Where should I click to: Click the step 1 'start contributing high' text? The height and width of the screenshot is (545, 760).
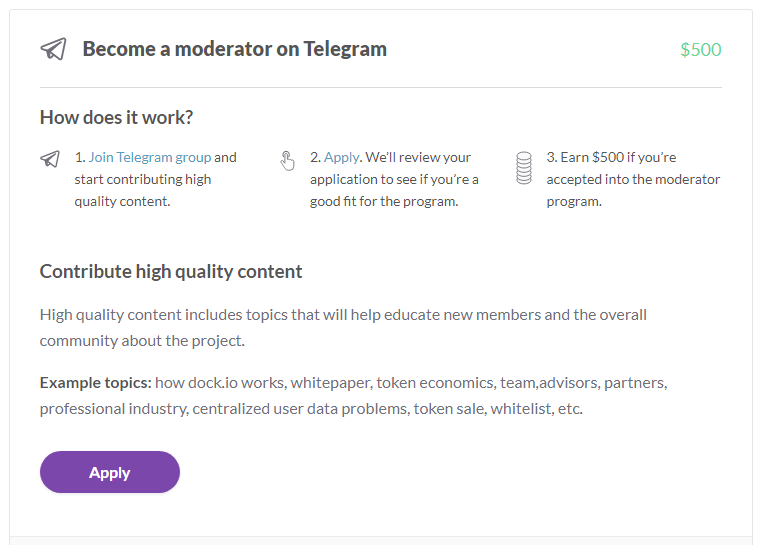pyautogui.click(x=142, y=179)
